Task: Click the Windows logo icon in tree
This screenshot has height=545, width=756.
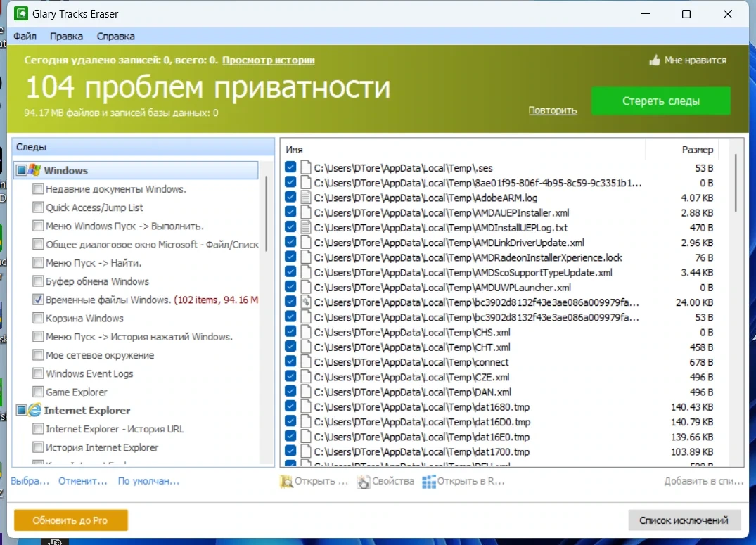Action: 34,169
